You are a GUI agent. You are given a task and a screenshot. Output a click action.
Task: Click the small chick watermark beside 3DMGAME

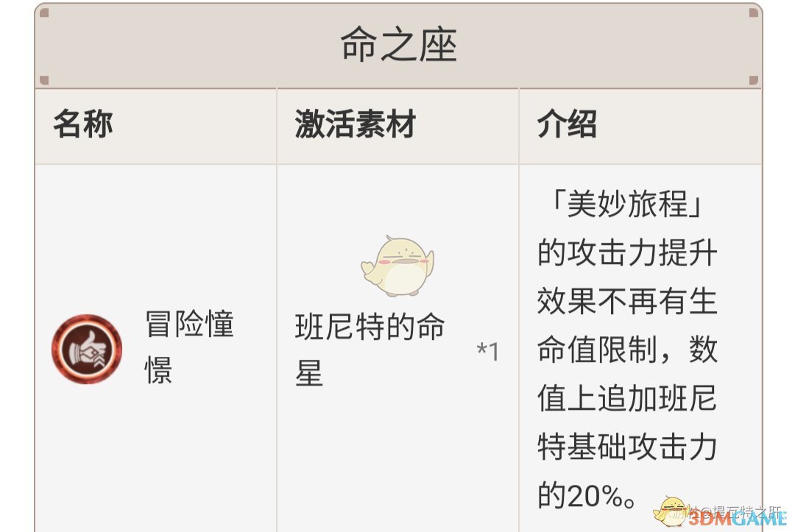click(673, 509)
